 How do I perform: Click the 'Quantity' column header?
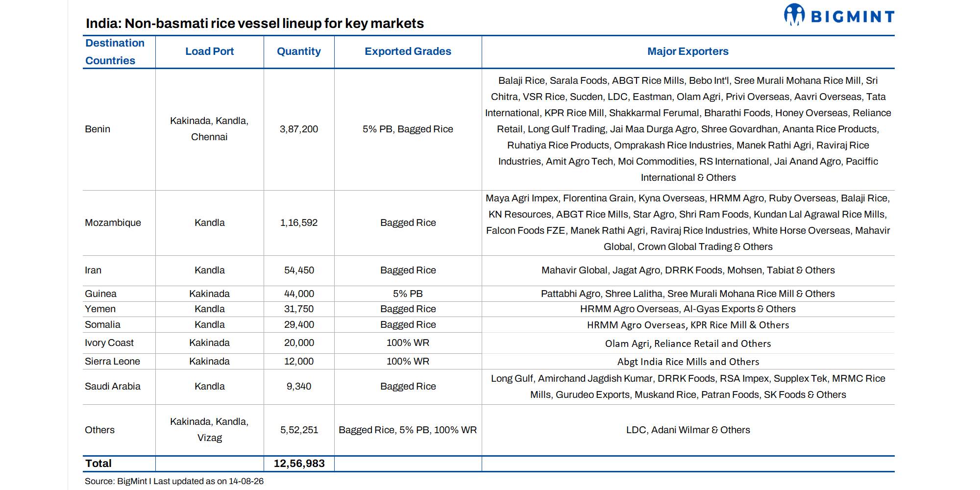click(299, 51)
